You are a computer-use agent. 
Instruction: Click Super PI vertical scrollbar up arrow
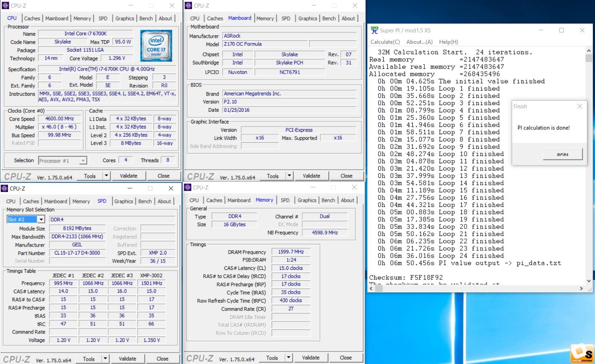click(589, 50)
